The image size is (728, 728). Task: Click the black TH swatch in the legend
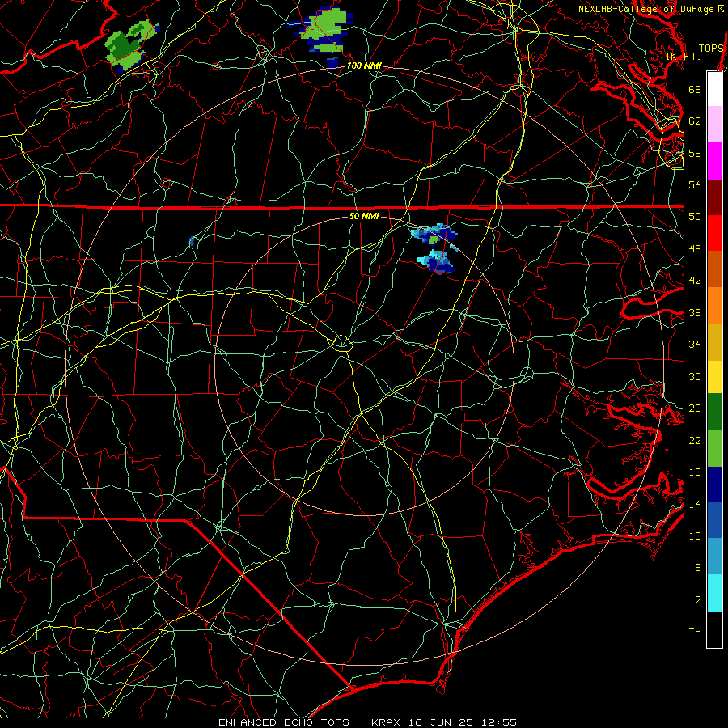(x=714, y=629)
